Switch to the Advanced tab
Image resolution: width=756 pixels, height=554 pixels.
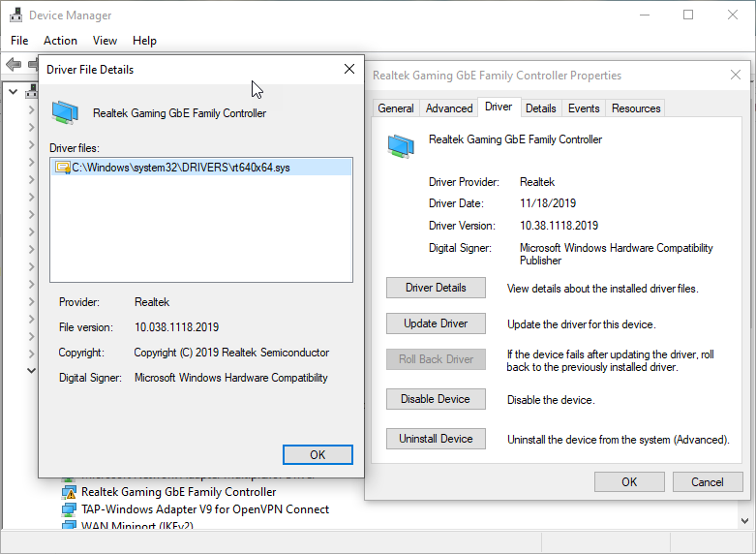(449, 108)
